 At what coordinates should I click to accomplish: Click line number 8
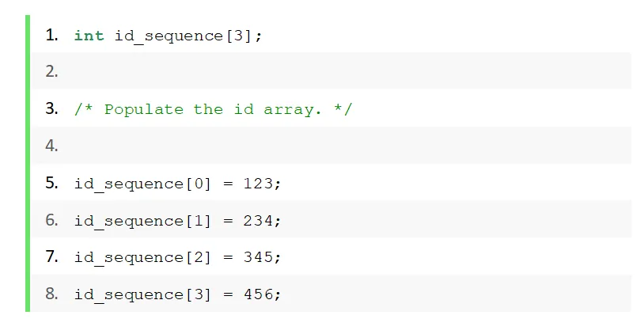51,294
